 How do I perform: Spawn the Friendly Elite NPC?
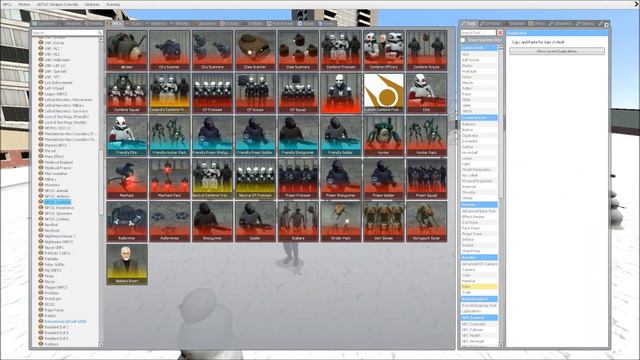[127, 136]
